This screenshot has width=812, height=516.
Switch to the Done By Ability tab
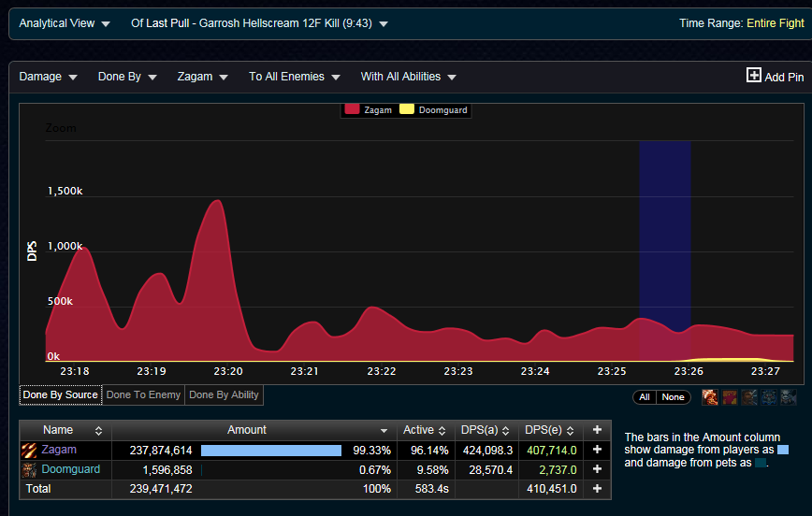224,394
